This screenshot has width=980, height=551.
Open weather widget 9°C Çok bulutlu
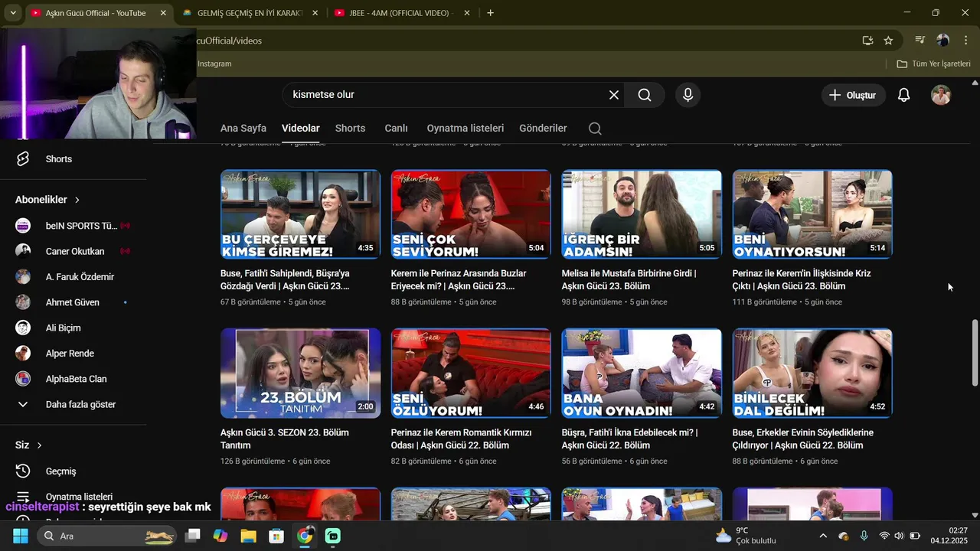click(x=746, y=536)
